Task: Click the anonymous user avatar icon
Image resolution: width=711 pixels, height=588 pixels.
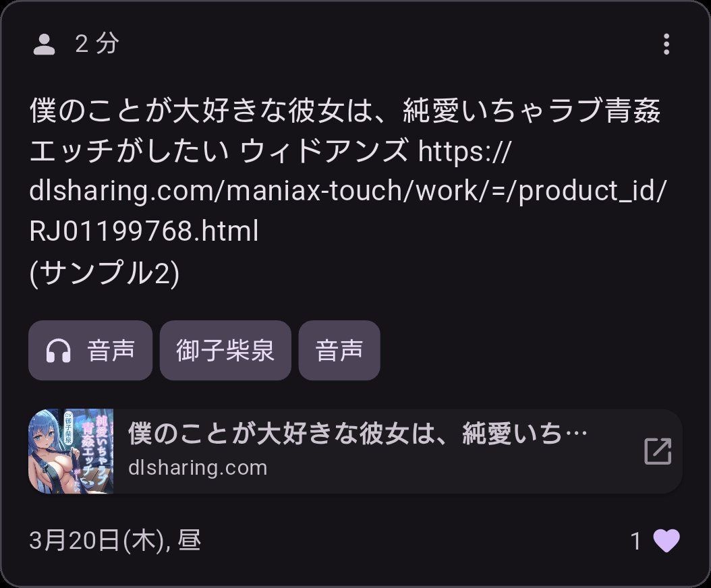Action: pos(44,45)
